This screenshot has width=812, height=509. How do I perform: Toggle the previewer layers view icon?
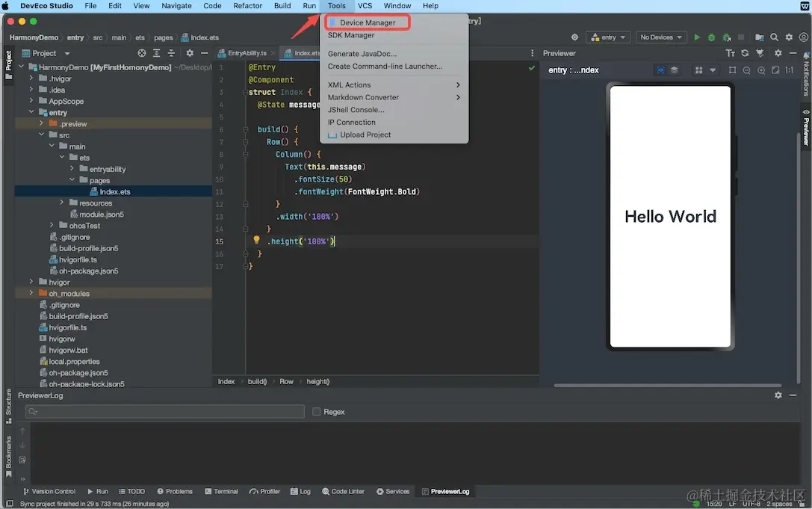tap(674, 70)
